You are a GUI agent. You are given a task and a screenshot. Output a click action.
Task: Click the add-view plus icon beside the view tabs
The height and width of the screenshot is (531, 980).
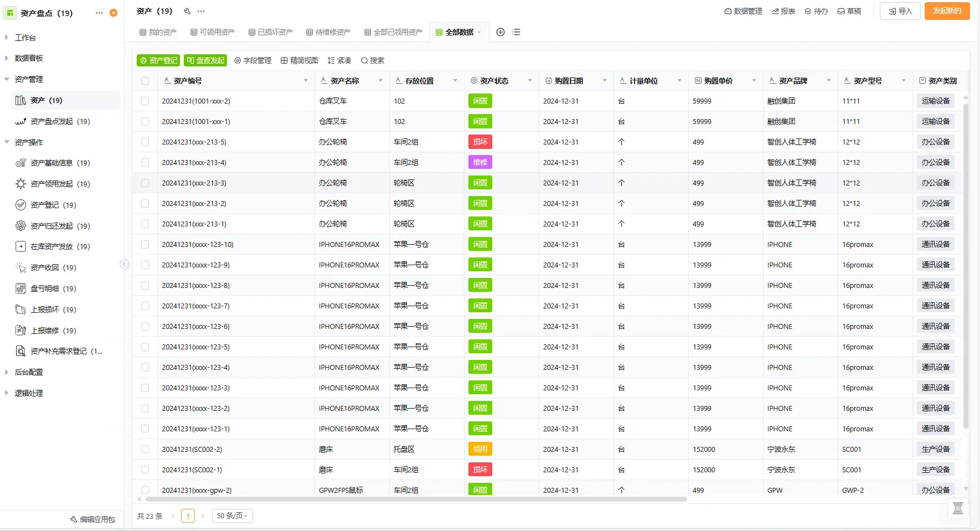(500, 32)
